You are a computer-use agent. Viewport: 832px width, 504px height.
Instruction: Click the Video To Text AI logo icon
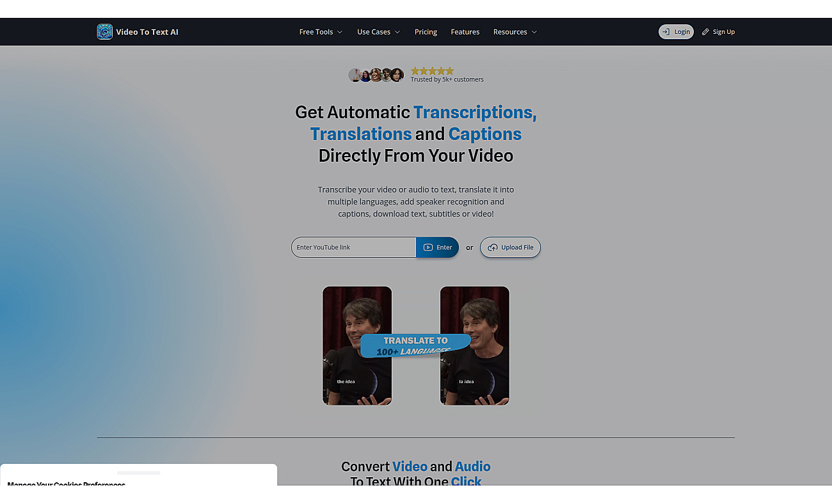[x=105, y=32]
